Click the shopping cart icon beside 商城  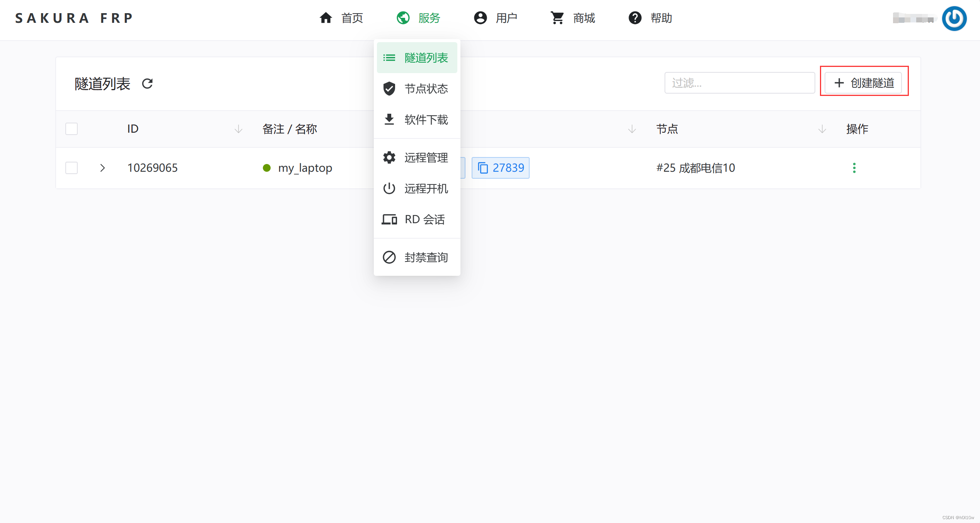557,18
